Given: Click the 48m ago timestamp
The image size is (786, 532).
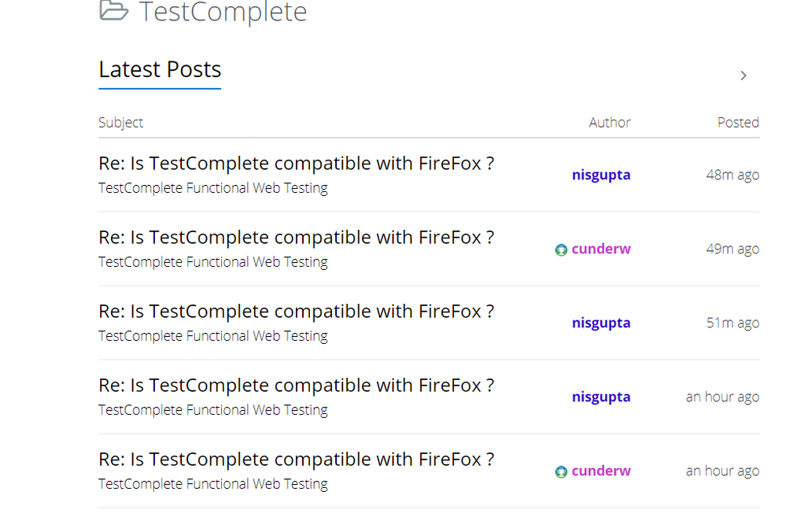Looking at the screenshot, I should (732, 175).
